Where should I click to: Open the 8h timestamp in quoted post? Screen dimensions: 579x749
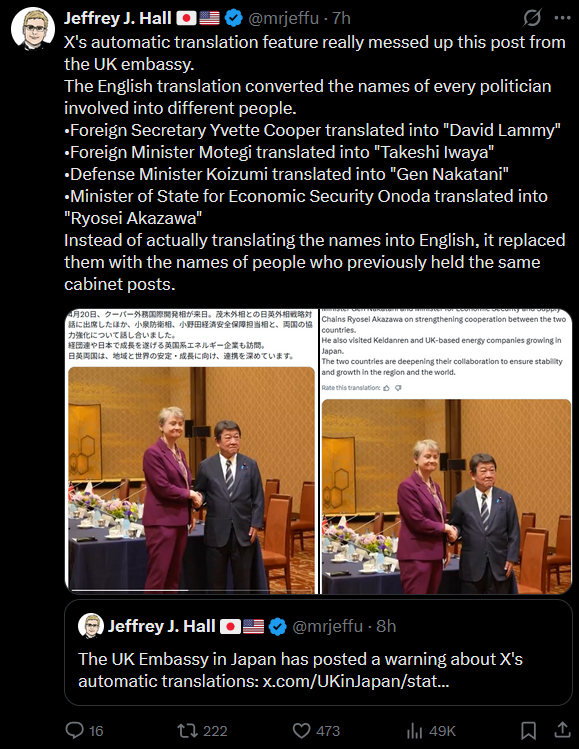[x=386, y=626]
